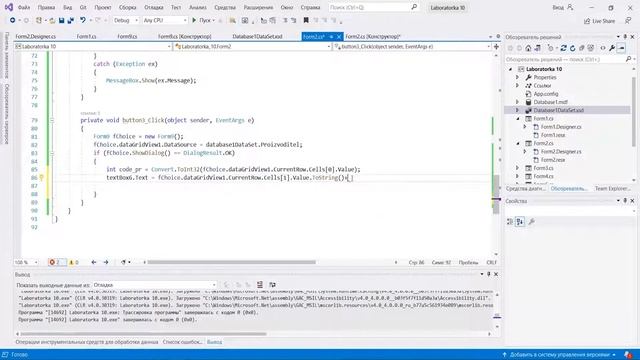640x360 pixels.
Task: Click the warnings count indicator
Action: (x=74, y=262)
